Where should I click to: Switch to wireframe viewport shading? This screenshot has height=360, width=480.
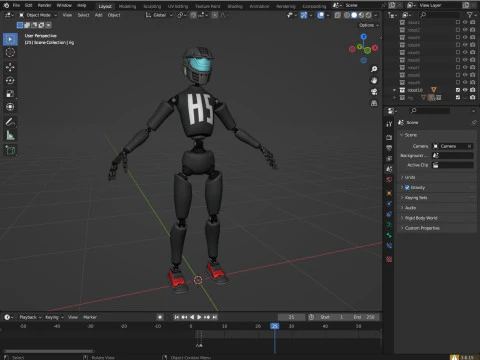[x=347, y=15]
